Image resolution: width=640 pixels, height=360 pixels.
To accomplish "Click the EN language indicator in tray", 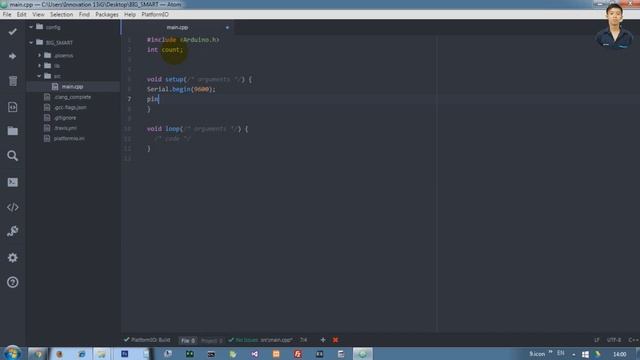I will tap(560, 353).
